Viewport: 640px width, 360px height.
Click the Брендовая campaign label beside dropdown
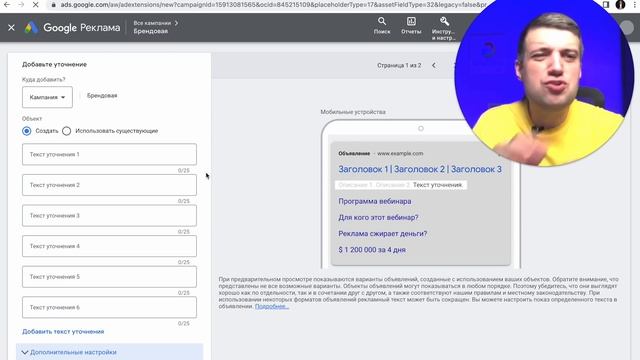[x=102, y=96]
